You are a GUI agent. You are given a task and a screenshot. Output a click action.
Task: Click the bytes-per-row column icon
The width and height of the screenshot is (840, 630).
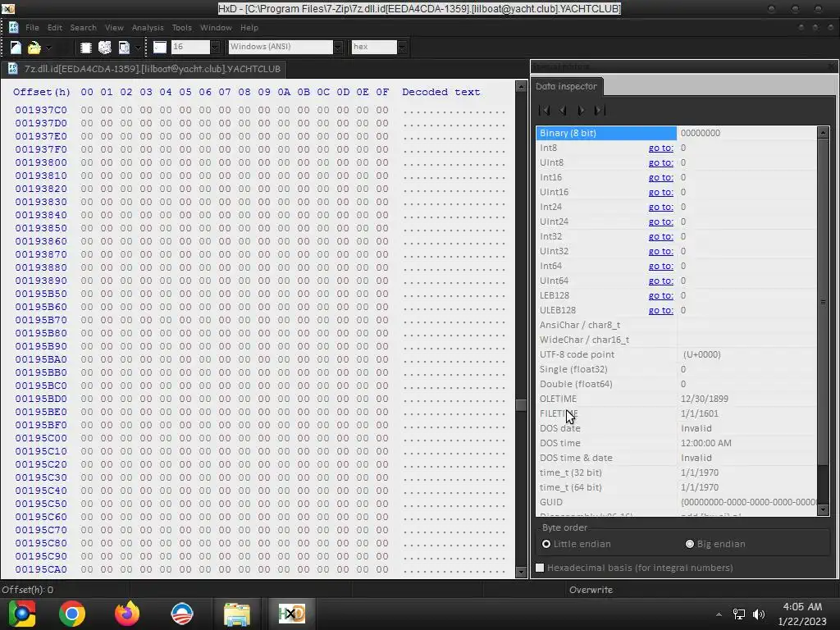[x=160, y=47]
